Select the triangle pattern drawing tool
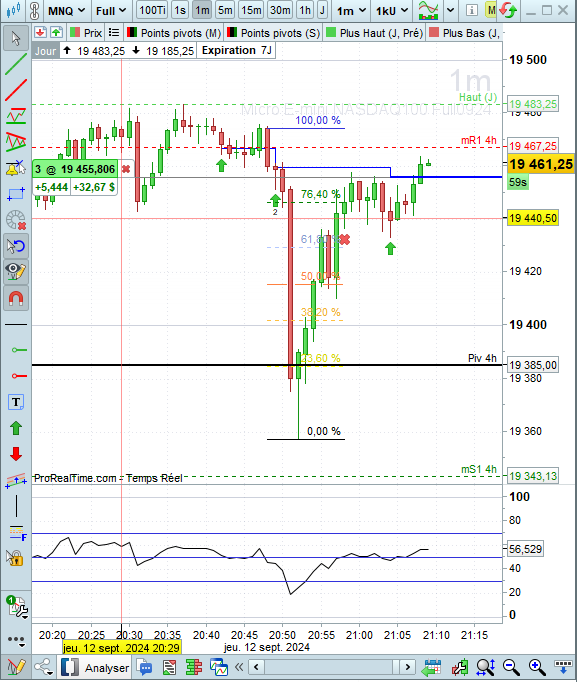 tap(16, 142)
